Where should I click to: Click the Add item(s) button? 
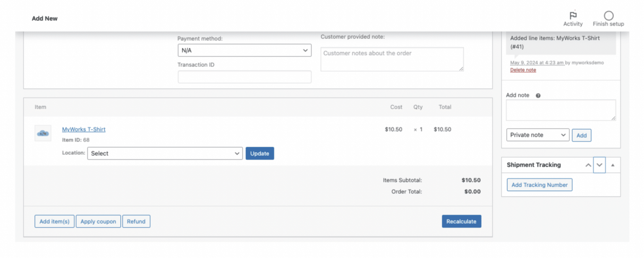click(x=54, y=221)
